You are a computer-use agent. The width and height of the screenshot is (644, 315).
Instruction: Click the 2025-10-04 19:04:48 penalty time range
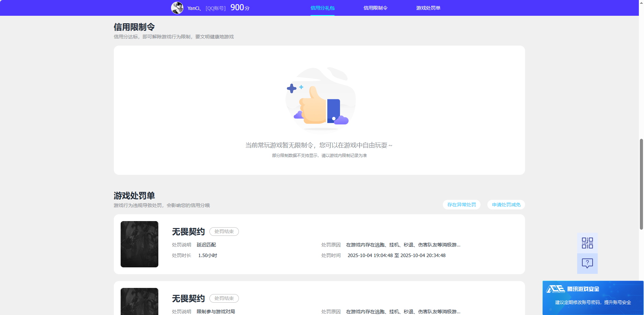(x=397, y=255)
